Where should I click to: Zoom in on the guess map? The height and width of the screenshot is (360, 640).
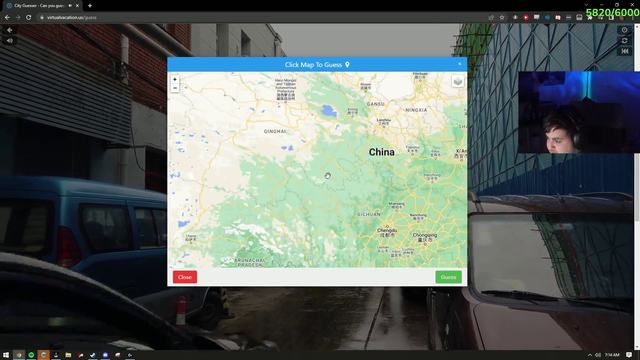175,79
